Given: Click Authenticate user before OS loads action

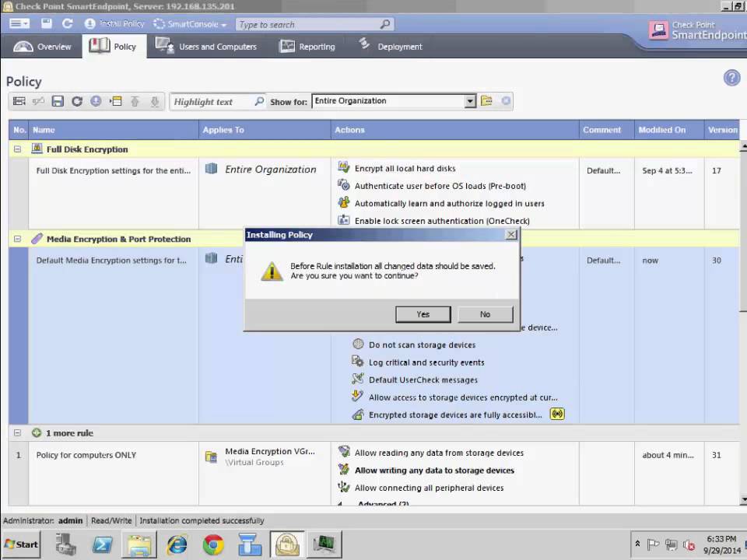Looking at the screenshot, I should click(440, 186).
